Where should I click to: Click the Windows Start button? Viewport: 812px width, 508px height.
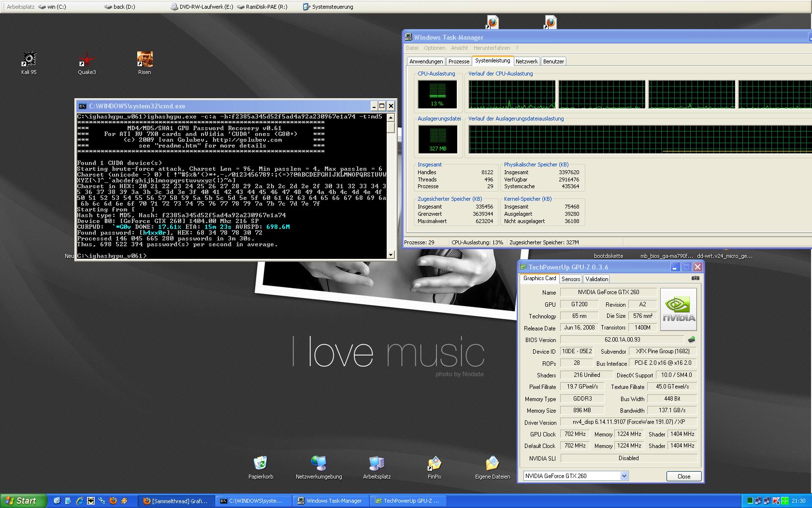(24, 501)
